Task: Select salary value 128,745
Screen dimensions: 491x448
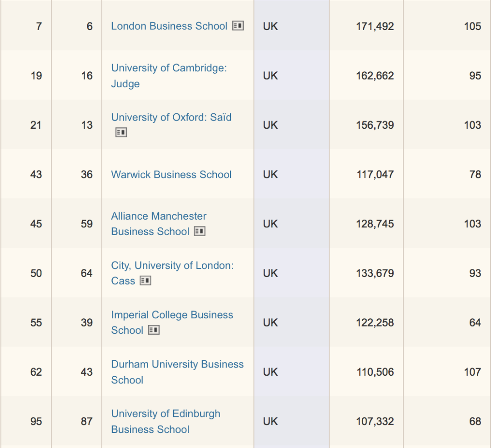Action: tap(375, 224)
